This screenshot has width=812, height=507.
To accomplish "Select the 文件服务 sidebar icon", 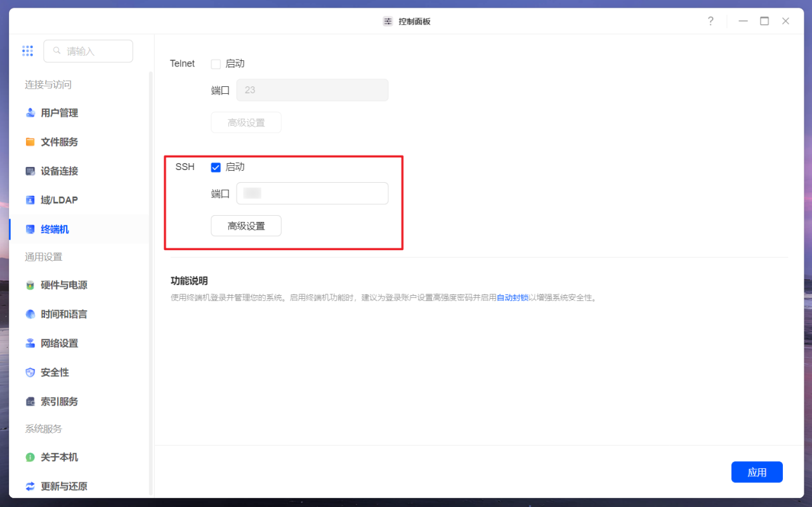I will [x=58, y=142].
